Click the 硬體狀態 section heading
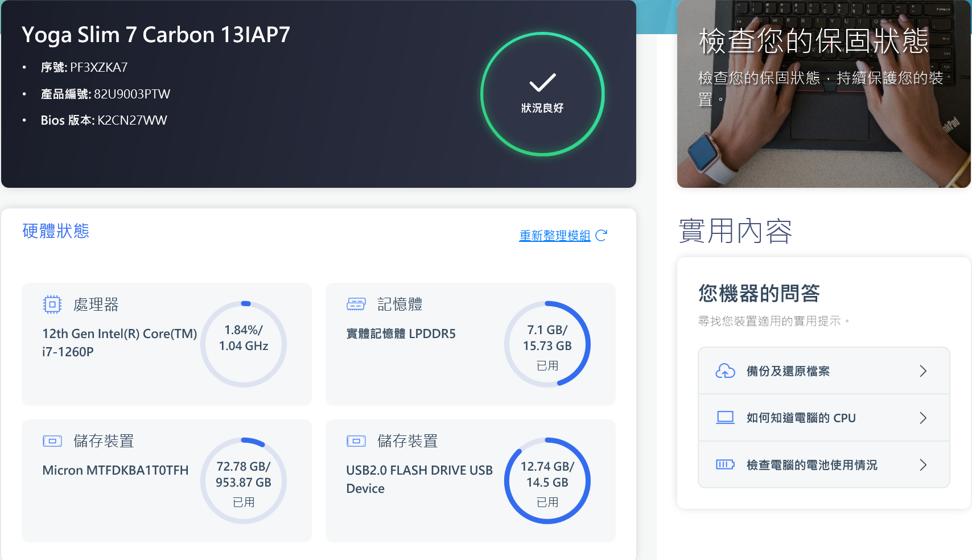This screenshot has height=560, width=972. pyautogui.click(x=56, y=231)
